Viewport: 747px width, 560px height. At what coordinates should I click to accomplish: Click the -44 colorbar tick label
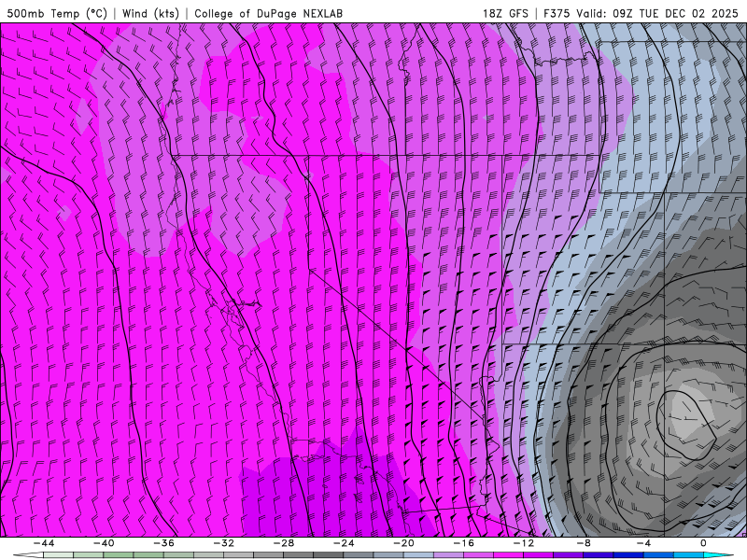44,543
